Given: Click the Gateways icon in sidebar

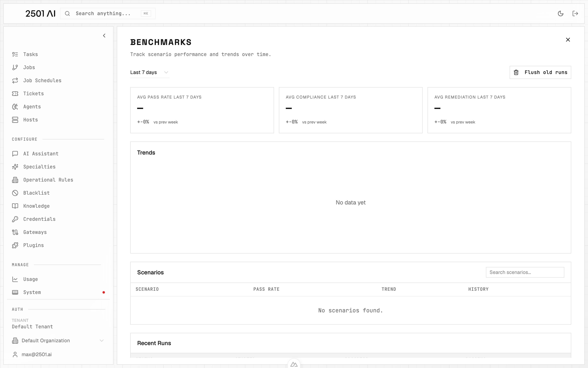Looking at the screenshot, I should pos(15,232).
